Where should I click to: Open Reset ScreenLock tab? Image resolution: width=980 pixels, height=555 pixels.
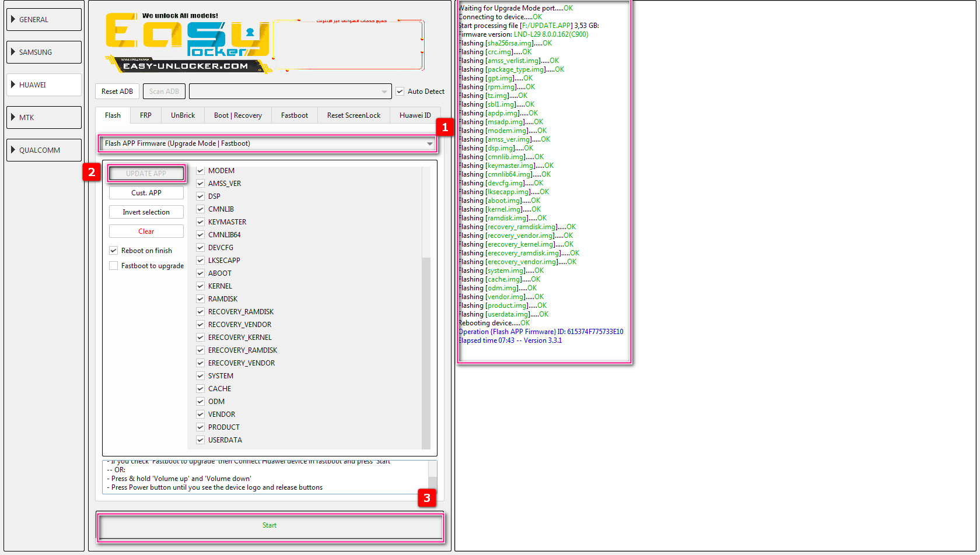click(353, 115)
